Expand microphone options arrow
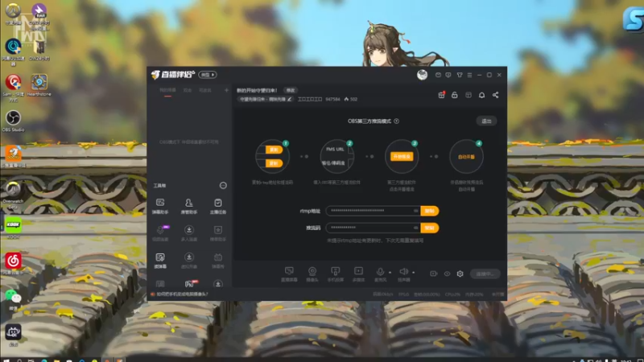 (x=390, y=273)
